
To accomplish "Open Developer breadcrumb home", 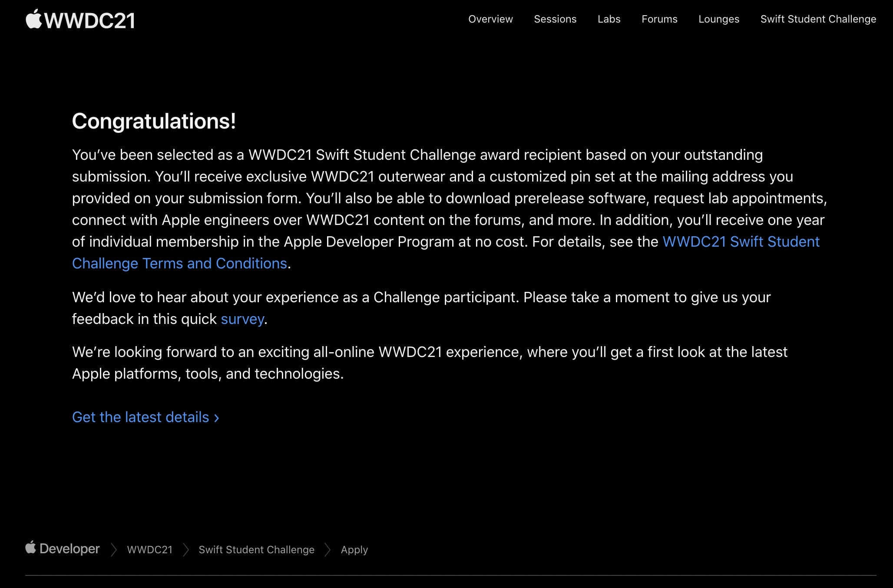I will [69, 548].
